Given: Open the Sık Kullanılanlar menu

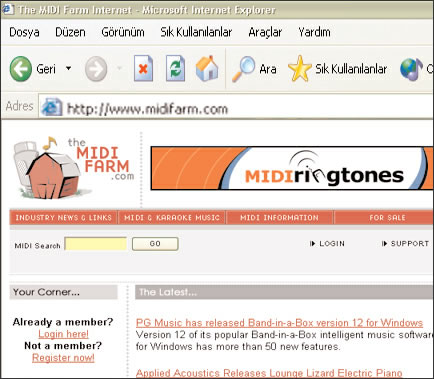Looking at the screenshot, I should [196, 32].
